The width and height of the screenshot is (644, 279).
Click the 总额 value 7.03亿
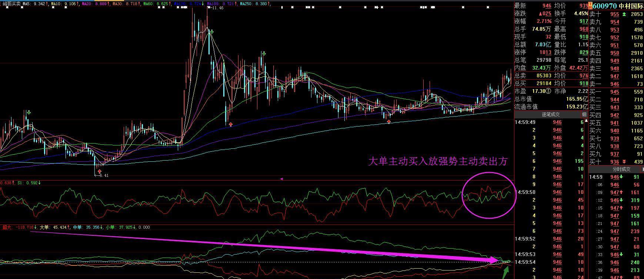543,44
